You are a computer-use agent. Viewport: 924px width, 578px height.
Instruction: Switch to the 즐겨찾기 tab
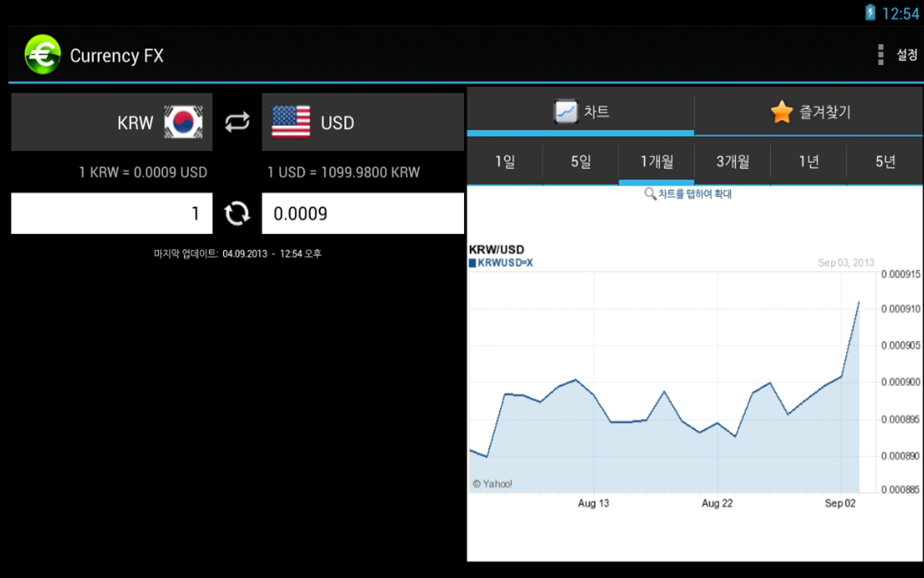[x=808, y=112]
